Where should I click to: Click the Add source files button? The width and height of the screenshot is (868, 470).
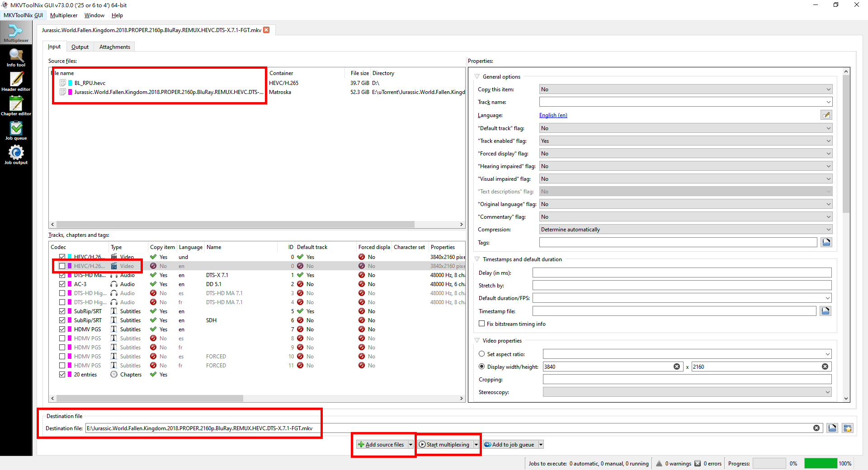pyautogui.click(x=382, y=445)
